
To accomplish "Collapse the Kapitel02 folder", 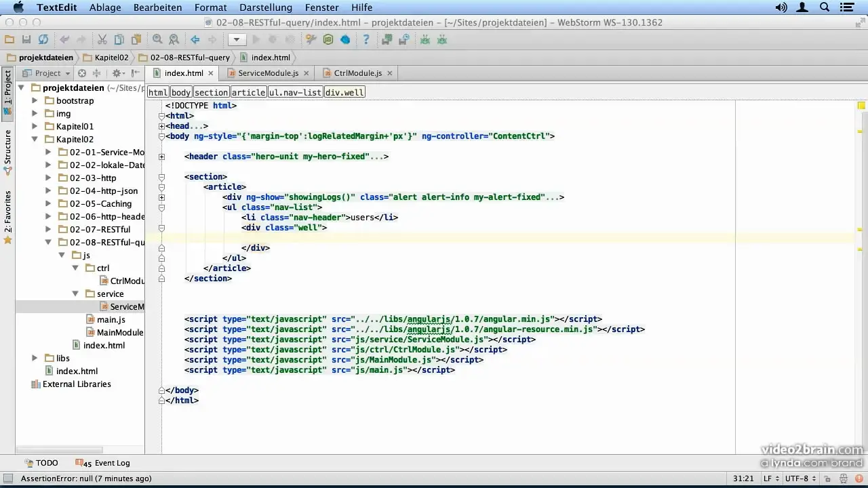I will (35, 139).
